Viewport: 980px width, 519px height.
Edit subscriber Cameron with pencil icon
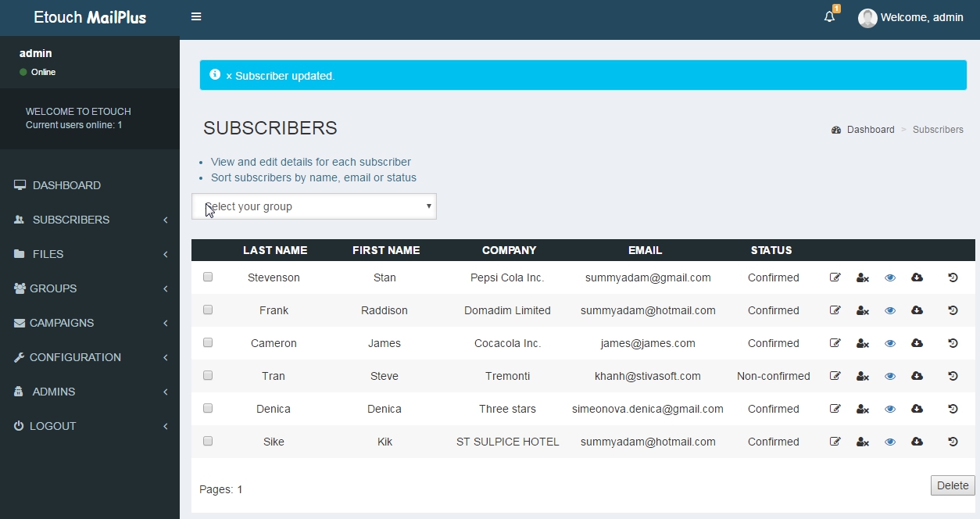[835, 343]
